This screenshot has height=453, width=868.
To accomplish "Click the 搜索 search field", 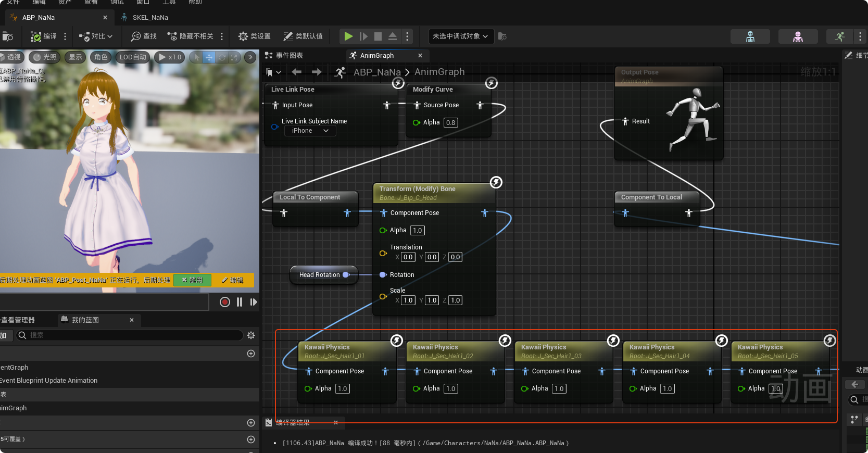I will (x=130, y=335).
